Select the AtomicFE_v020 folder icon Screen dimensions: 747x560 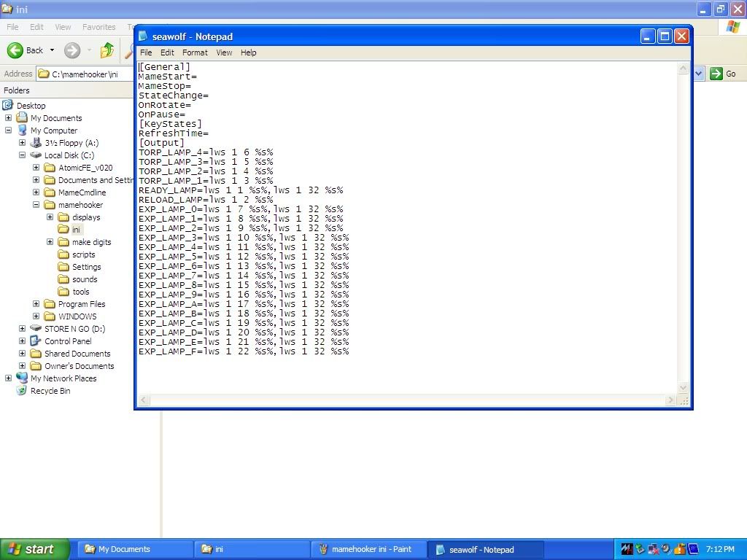tap(50, 167)
